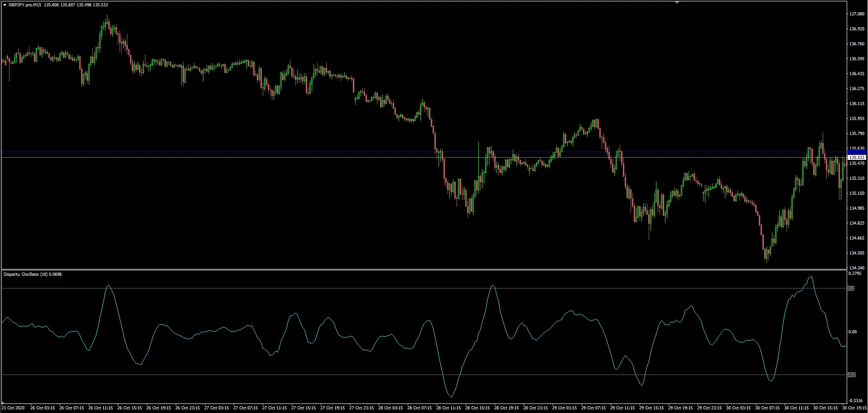The image size is (868, 413).
Task: Click the -0.3316 minimum on oscillator scale
Action: 856,401
